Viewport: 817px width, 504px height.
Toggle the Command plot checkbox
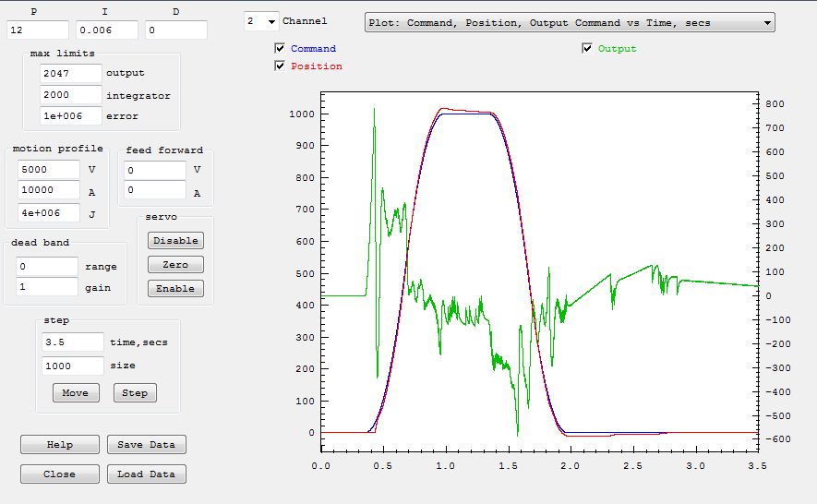click(281, 48)
